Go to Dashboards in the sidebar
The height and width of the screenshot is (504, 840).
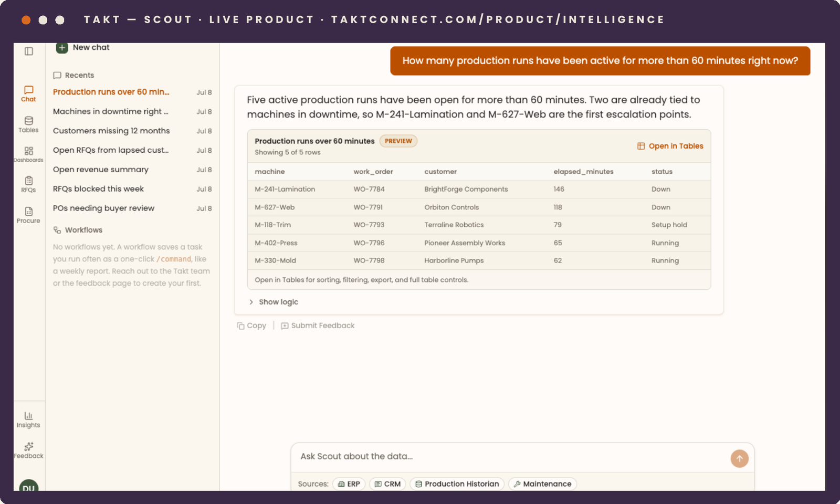point(29,155)
